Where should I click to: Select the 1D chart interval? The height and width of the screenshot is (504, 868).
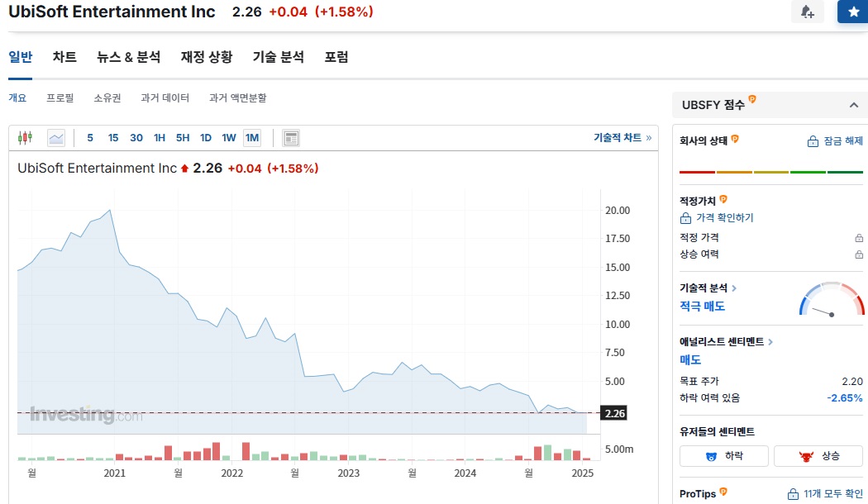click(x=206, y=138)
